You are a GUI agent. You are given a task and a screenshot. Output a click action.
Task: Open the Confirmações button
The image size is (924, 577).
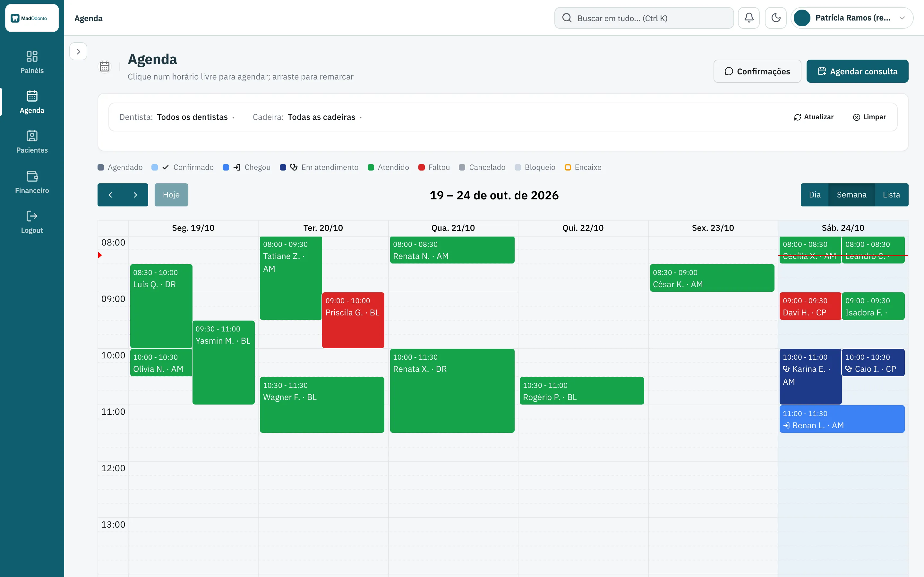[757, 71]
